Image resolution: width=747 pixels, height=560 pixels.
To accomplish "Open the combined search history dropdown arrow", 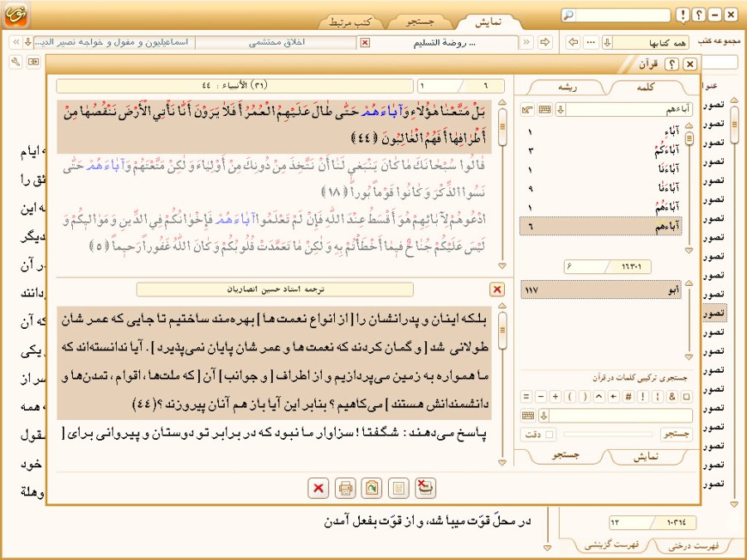I will pyautogui.click(x=544, y=416).
